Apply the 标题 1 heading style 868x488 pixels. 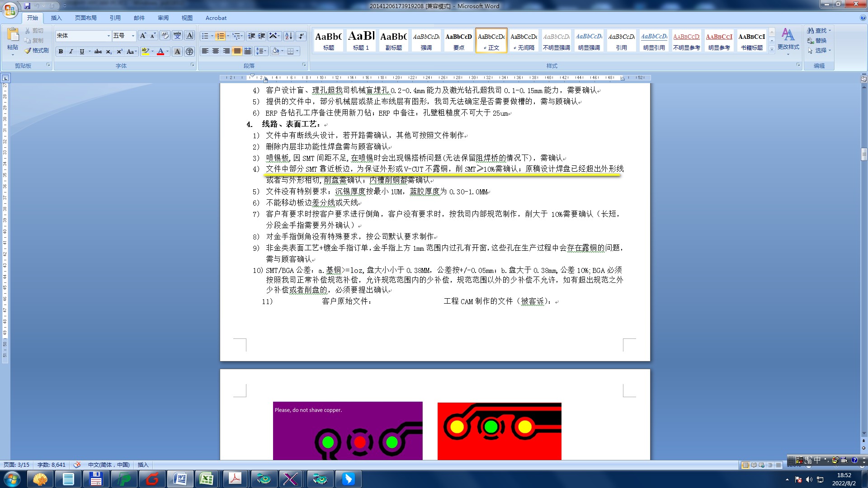coord(361,40)
